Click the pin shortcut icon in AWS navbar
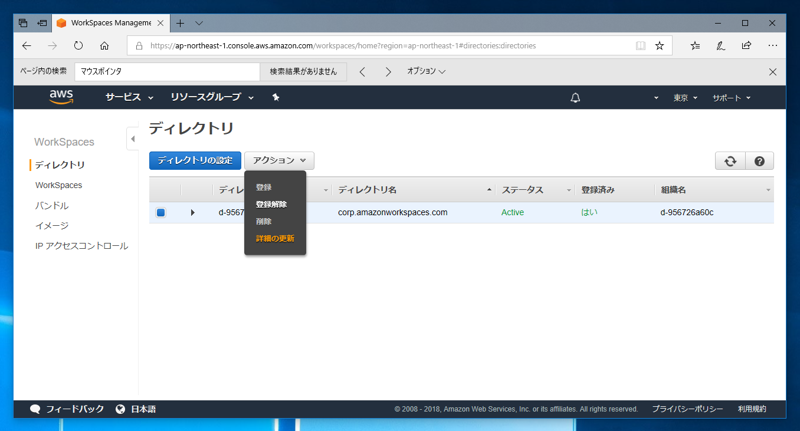This screenshot has width=800, height=431. tap(276, 97)
